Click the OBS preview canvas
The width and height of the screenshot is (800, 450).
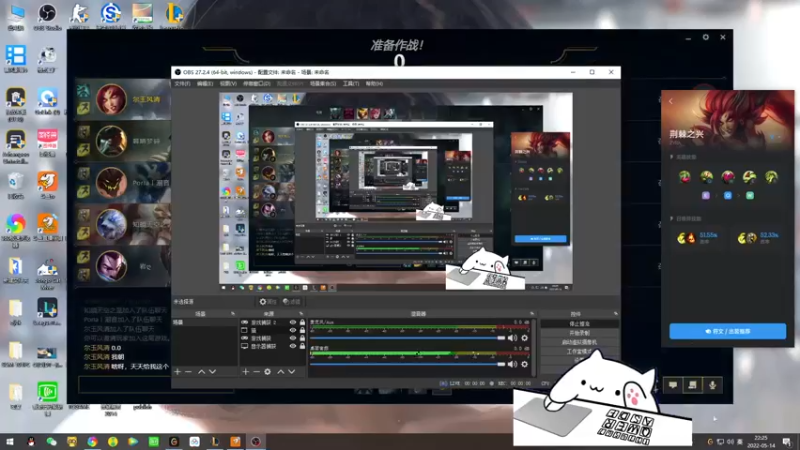[x=396, y=192]
